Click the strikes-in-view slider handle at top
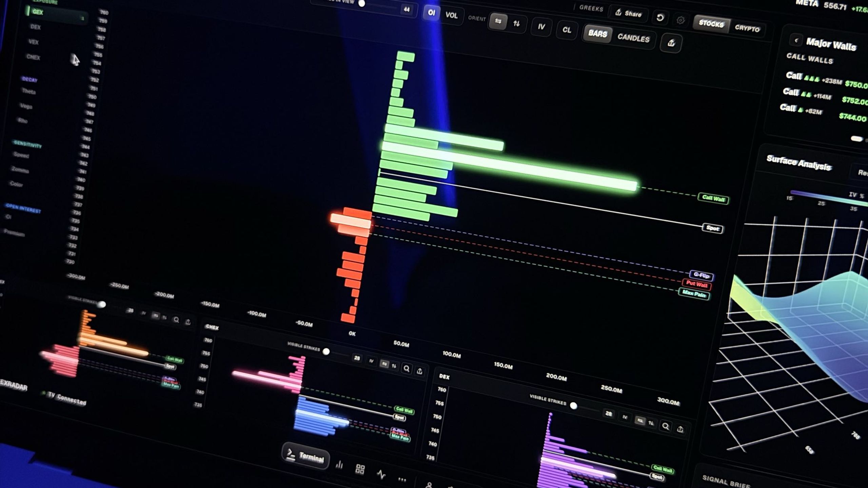Screen dimensions: 868x488 tap(362, 3)
